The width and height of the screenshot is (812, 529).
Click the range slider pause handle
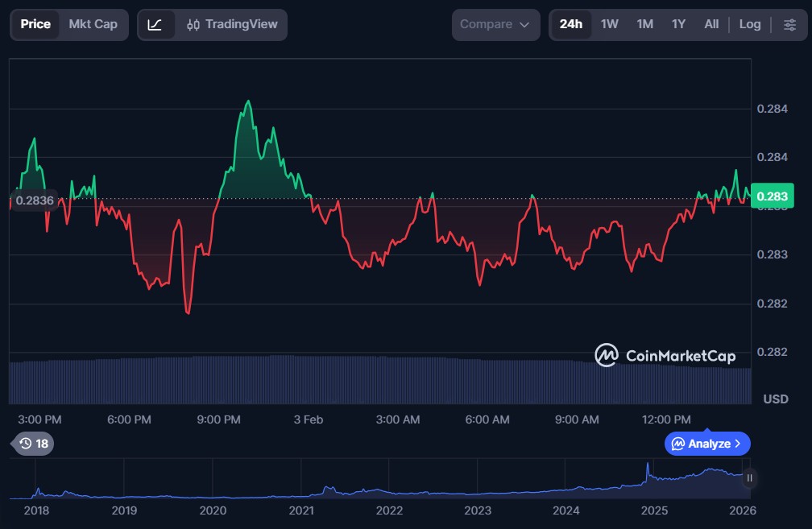coord(749,478)
